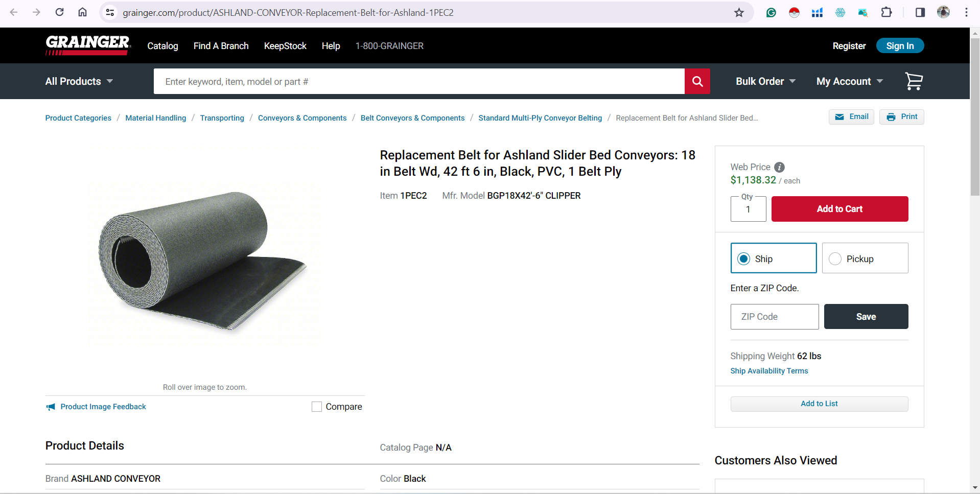This screenshot has width=980, height=494.
Task: Go to Material Handling breadcrumb
Action: (156, 118)
